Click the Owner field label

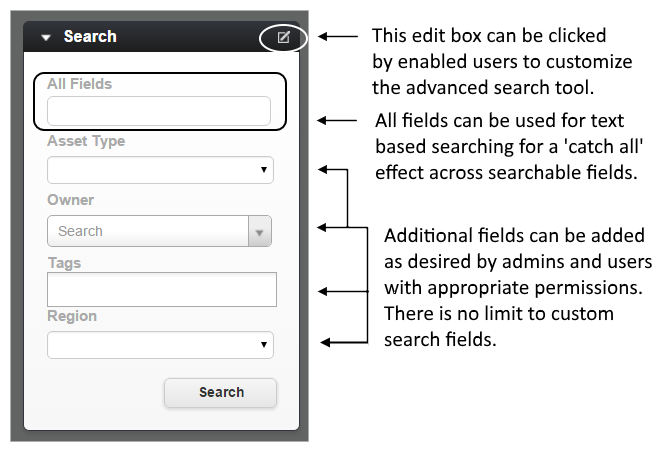point(71,200)
